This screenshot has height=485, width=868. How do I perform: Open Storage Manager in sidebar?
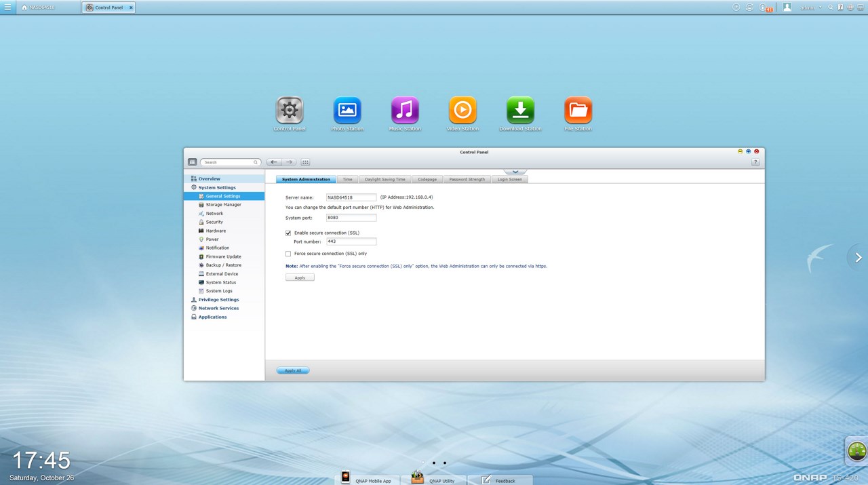[x=224, y=205]
